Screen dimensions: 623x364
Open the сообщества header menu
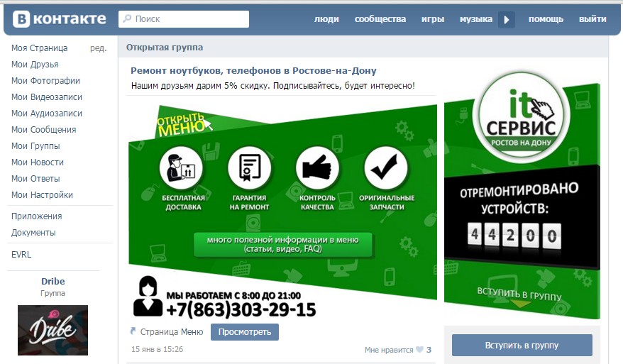point(380,19)
